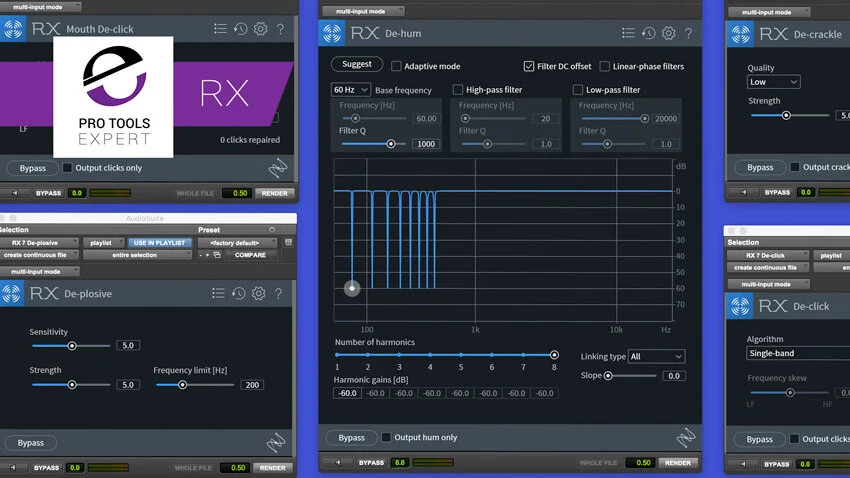Screen dimensions: 850x478
Task: Open multi-input mode dropdown above De-crackle
Action: pos(769,12)
